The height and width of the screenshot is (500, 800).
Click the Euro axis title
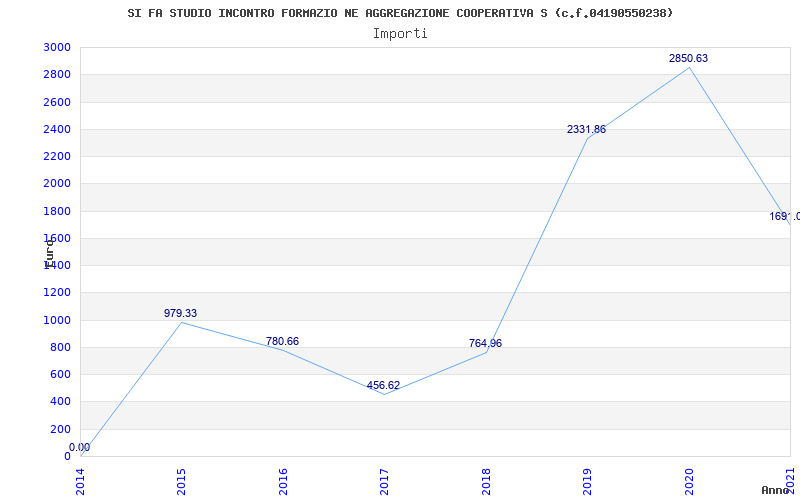pyautogui.click(x=49, y=254)
